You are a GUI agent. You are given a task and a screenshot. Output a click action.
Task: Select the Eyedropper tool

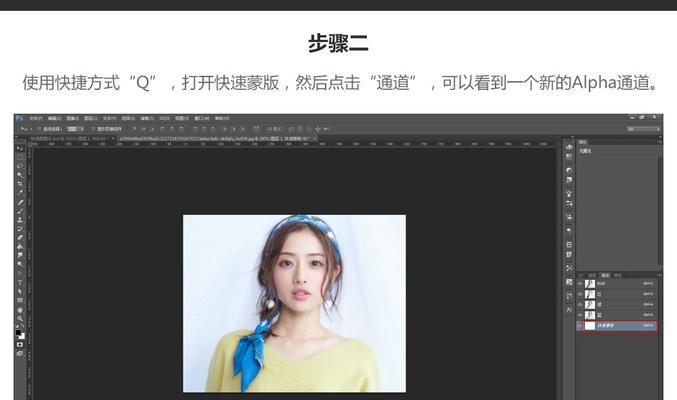pyautogui.click(x=20, y=193)
